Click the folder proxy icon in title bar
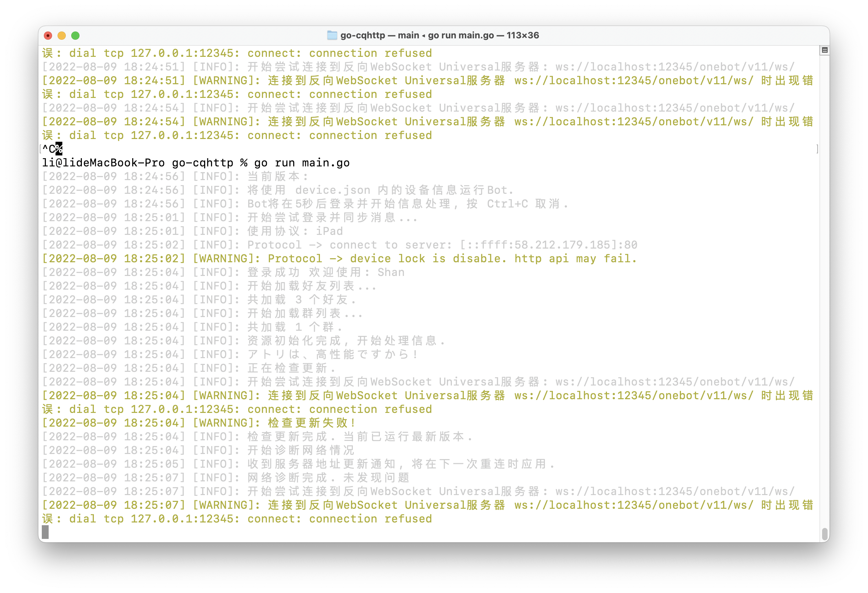Viewport: 868px width, 593px height. 332,36
